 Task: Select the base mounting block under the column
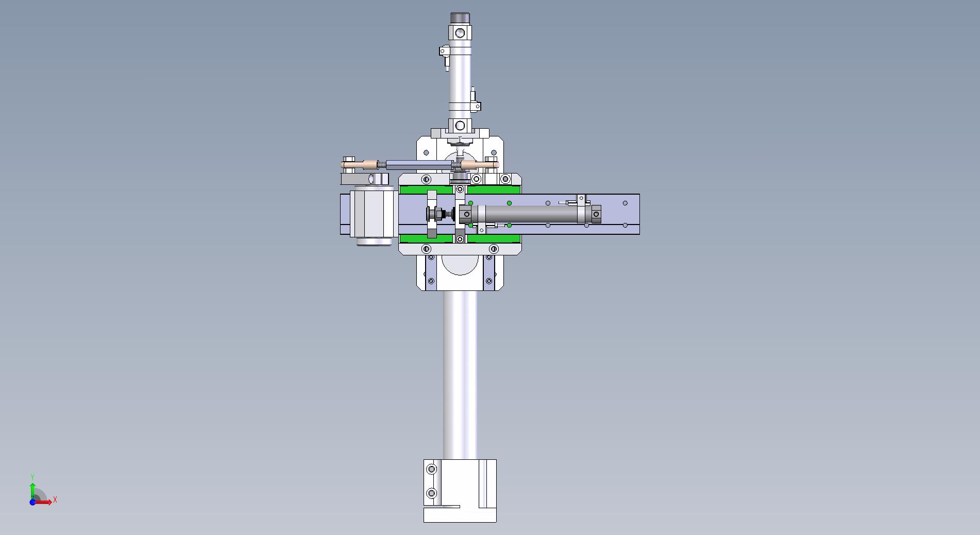pos(460,491)
